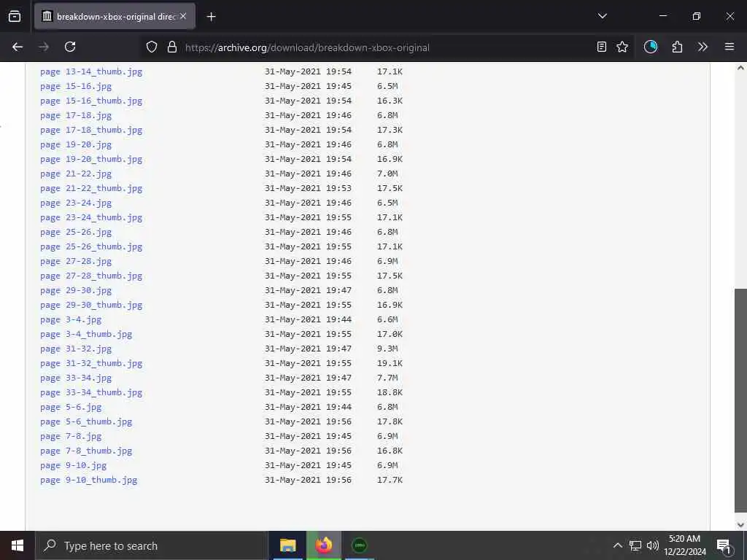Expand the list all tabs dropdown
Viewport: 747px width, 560px height.
point(602,16)
